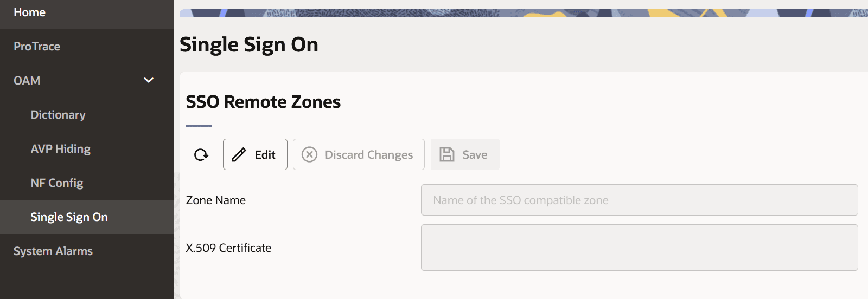
Task: Open Dictionary under OAM
Action: click(58, 115)
